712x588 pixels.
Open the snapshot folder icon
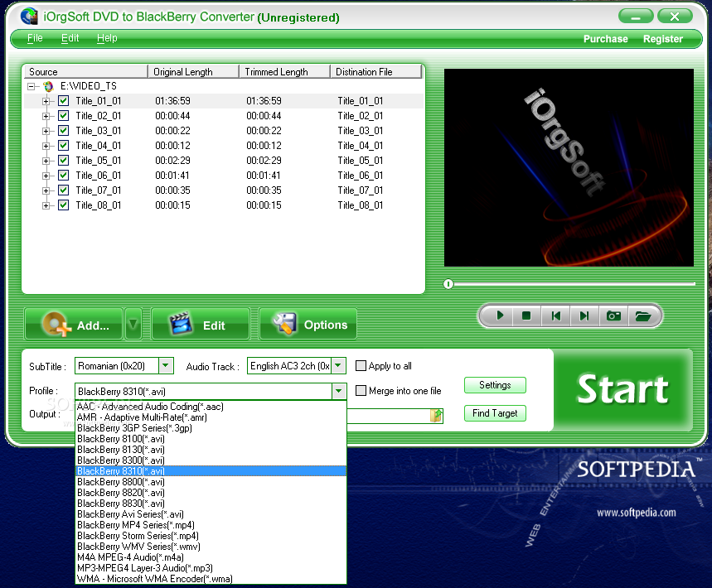click(x=642, y=316)
